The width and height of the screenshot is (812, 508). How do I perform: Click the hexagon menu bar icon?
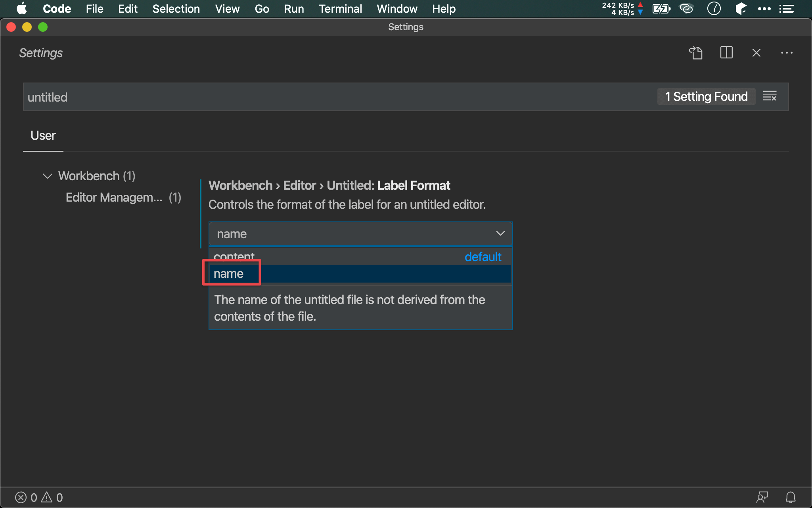pyautogui.click(x=741, y=9)
